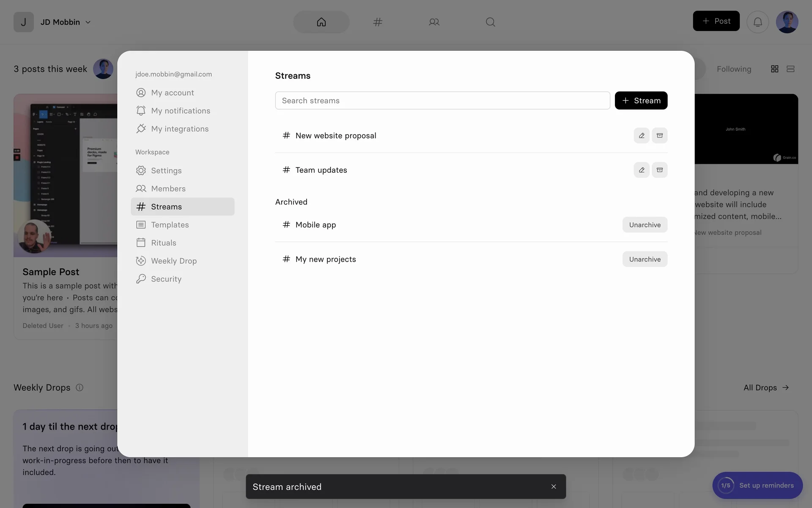
Task: Archive the New website proposal stream
Action: (x=659, y=135)
